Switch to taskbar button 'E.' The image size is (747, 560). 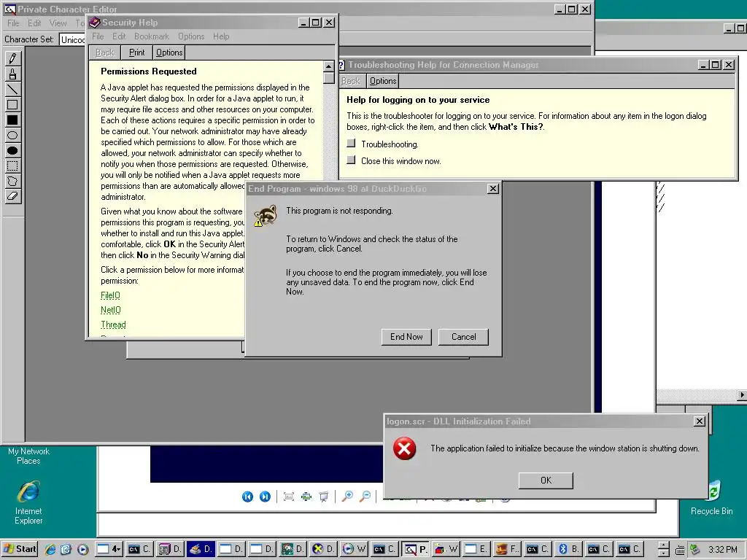(476, 549)
